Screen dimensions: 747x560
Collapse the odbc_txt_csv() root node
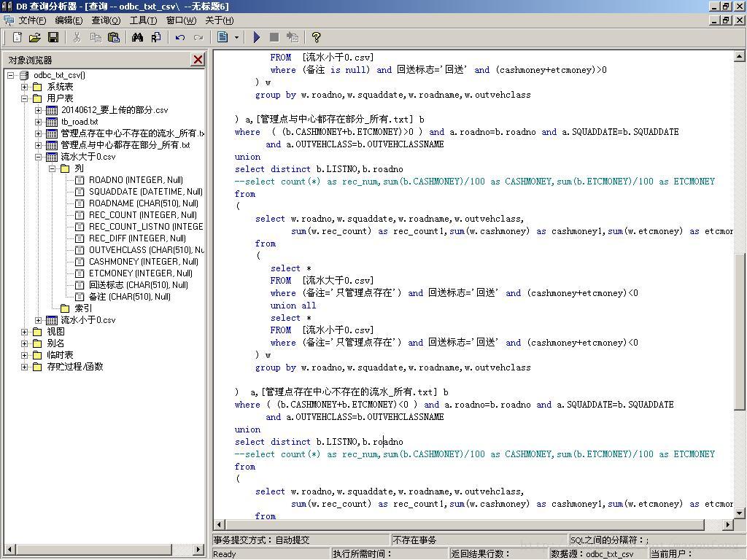pyautogui.click(x=10, y=75)
